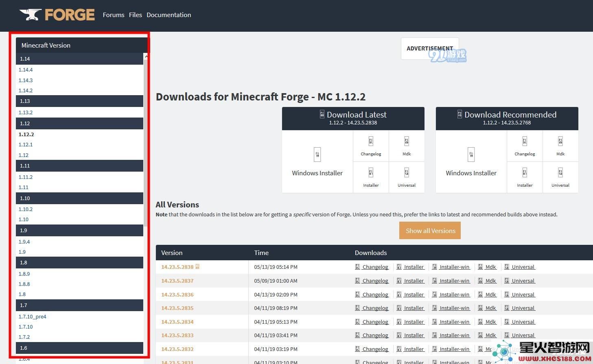Download Universal for version 14.23.5.2836

click(x=520, y=294)
